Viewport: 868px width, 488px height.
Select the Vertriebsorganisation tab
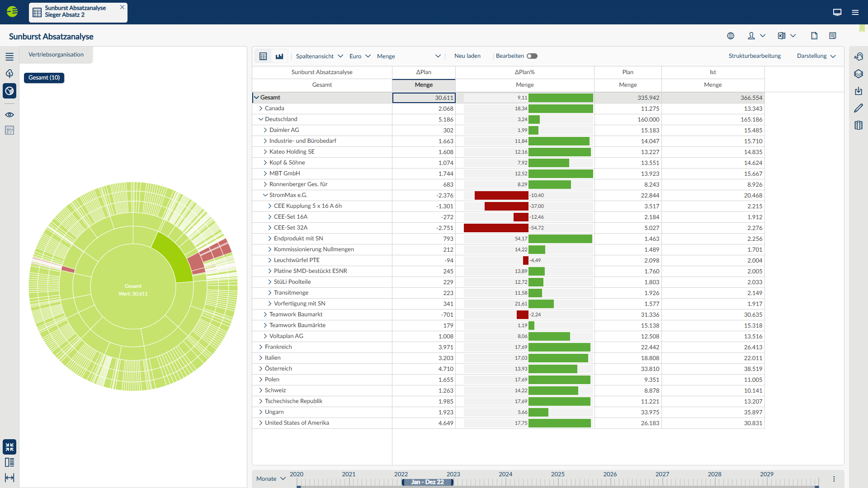[x=56, y=55]
